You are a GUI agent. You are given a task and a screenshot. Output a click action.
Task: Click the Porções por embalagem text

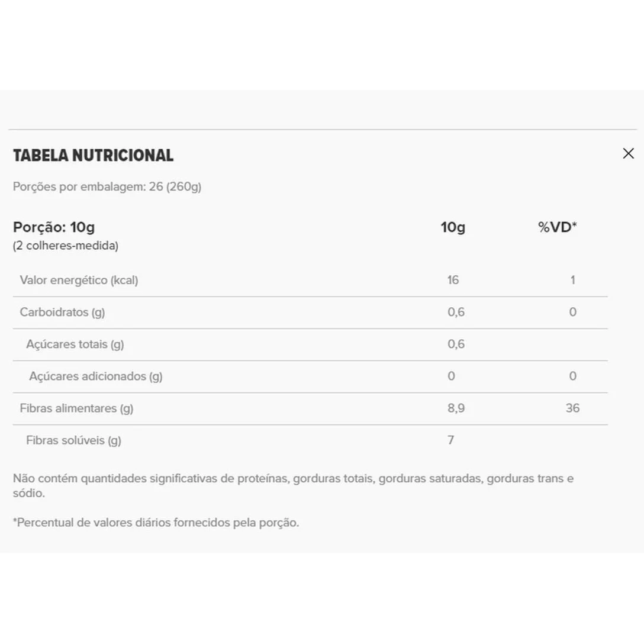[x=107, y=187]
